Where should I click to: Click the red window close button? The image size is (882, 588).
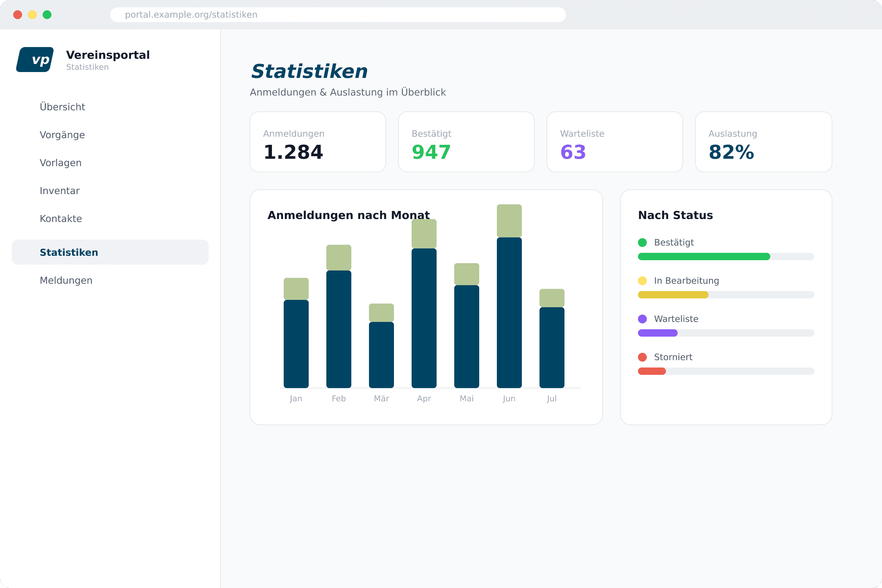point(18,15)
